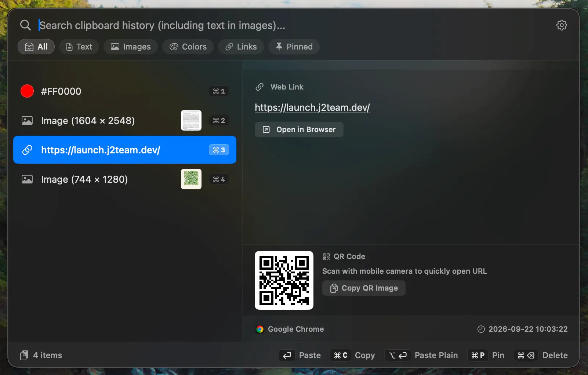Click the image icon beside Image (744 × 1280)
This screenshot has width=588, height=375.
(27, 179)
